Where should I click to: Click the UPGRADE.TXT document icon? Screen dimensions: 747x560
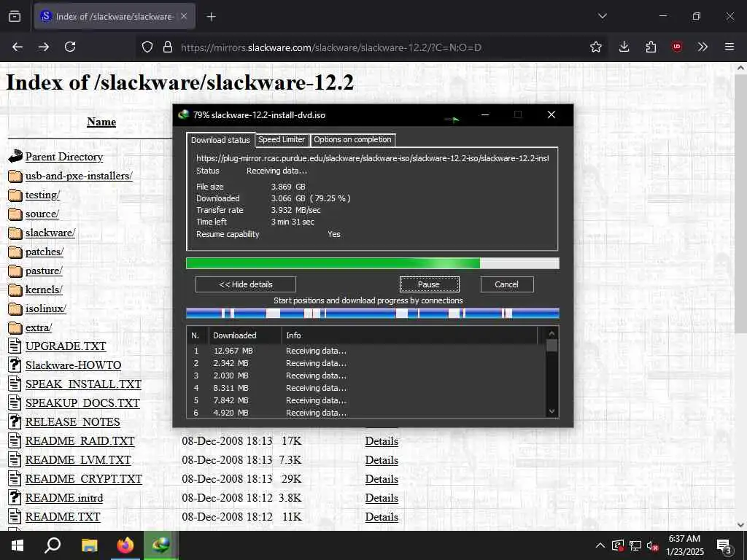[15, 346]
